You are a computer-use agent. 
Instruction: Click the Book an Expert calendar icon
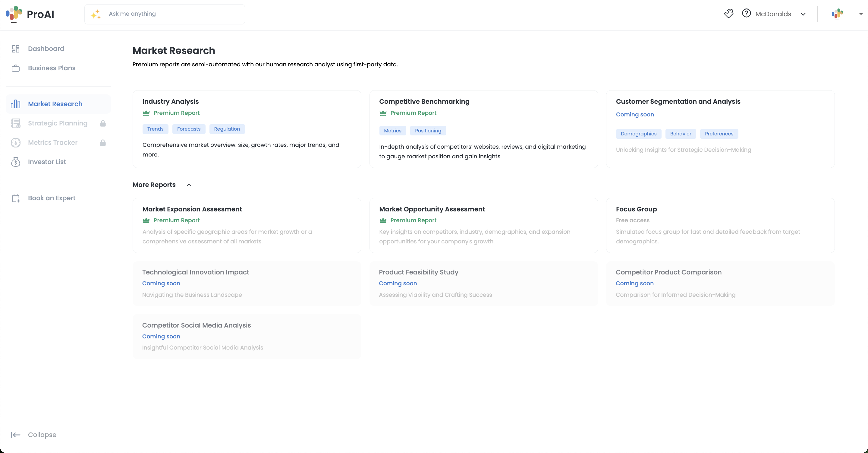pos(15,198)
